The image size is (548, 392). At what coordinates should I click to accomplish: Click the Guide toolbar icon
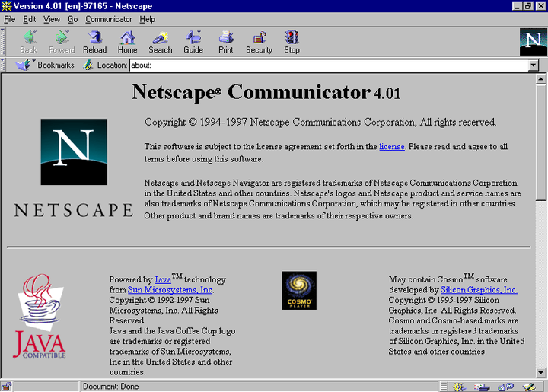pyautogui.click(x=193, y=42)
